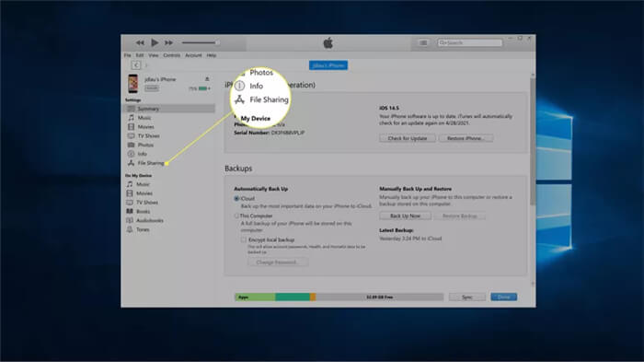
Task: Click the Back Up Now button
Action: pos(405,216)
